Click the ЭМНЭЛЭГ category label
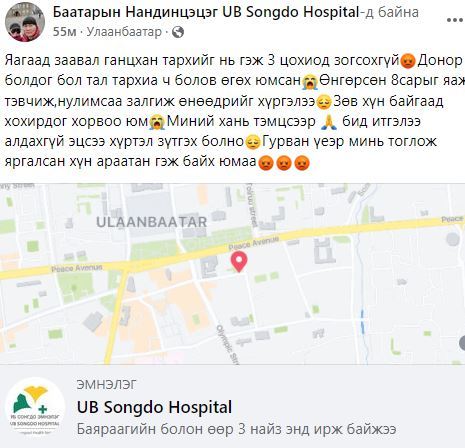The image size is (465, 448). 107,384
